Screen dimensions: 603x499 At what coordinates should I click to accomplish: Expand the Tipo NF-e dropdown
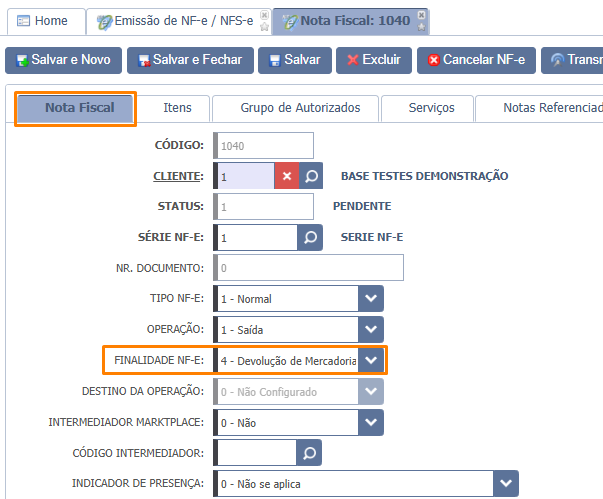[371, 298]
